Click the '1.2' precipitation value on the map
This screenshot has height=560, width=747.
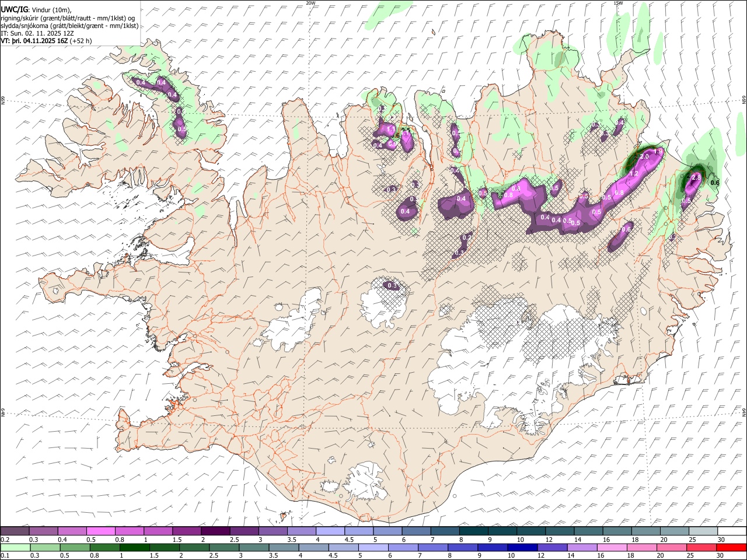click(x=633, y=173)
